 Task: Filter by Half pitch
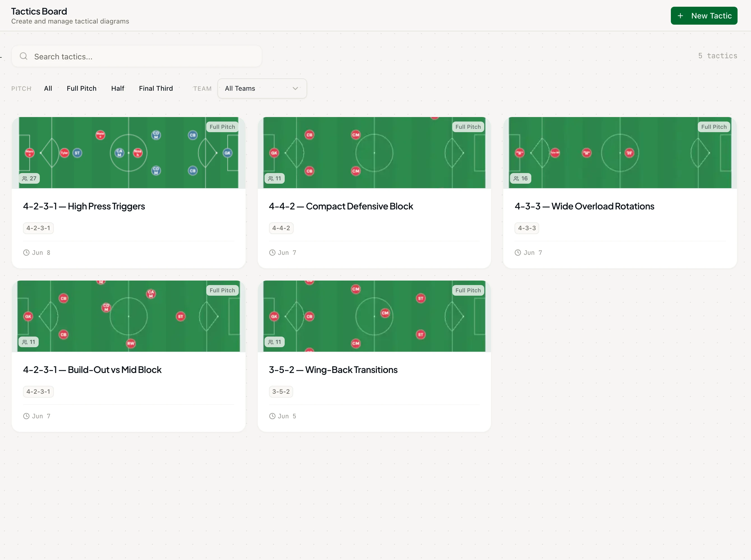(x=118, y=88)
